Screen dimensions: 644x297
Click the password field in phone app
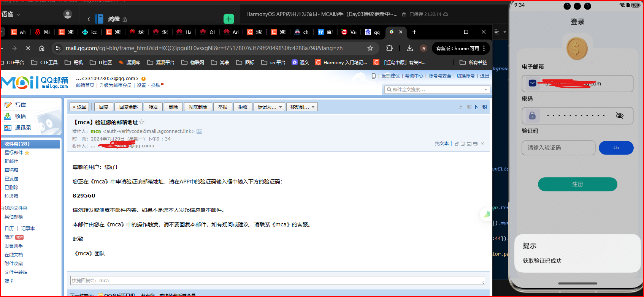(x=577, y=116)
